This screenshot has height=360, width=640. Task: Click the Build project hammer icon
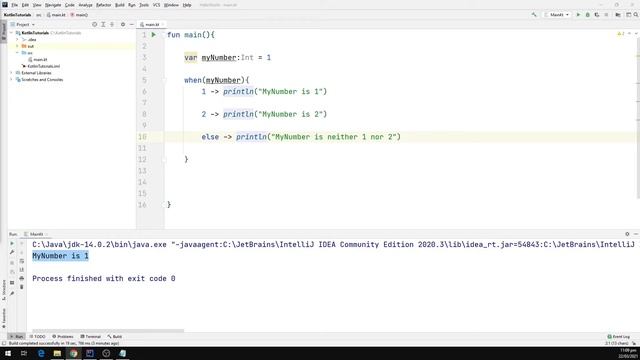click(534, 15)
